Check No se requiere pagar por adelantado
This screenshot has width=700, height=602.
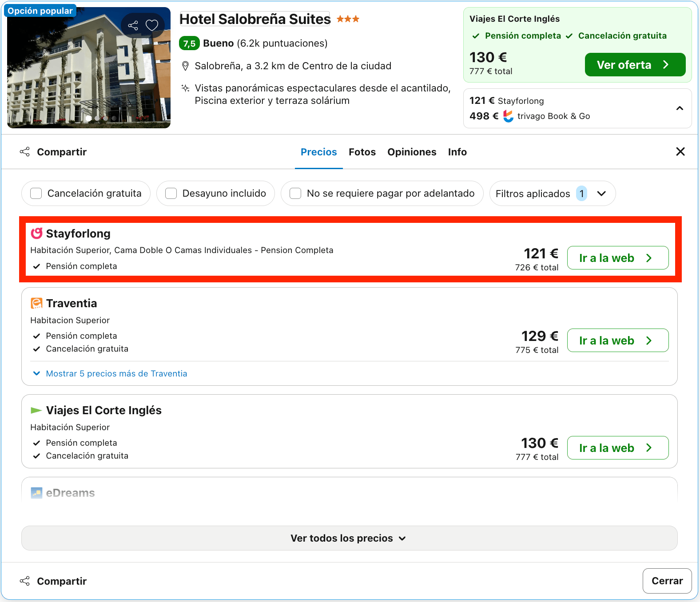tap(295, 194)
